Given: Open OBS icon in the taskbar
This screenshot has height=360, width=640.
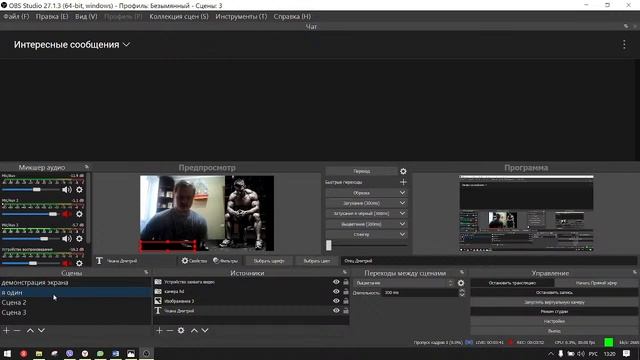Looking at the screenshot, I should coord(146,353).
